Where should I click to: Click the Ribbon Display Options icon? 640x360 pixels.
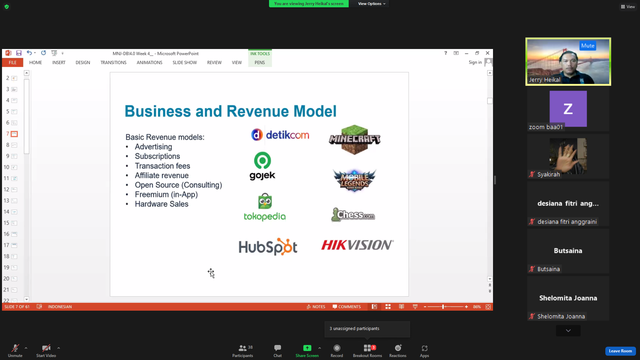pos(456,53)
